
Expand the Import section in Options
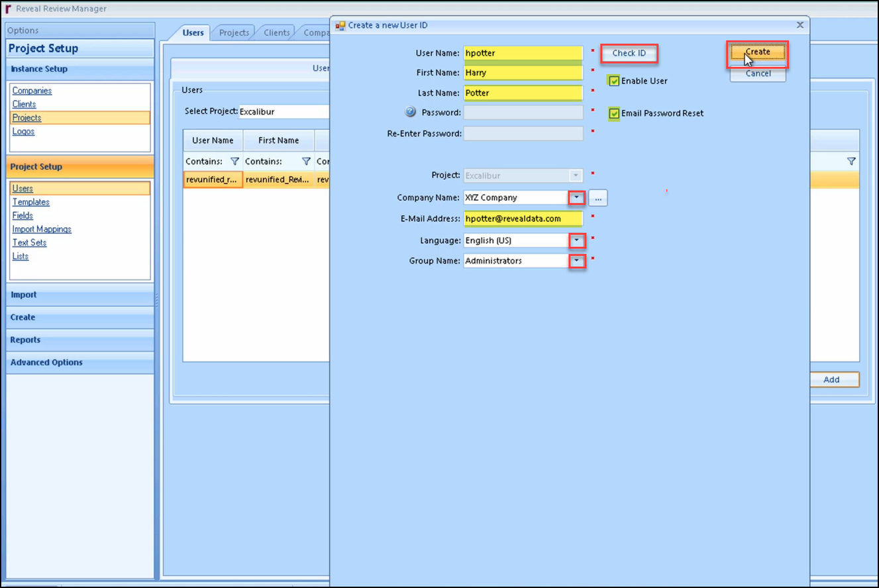(x=80, y=295)
